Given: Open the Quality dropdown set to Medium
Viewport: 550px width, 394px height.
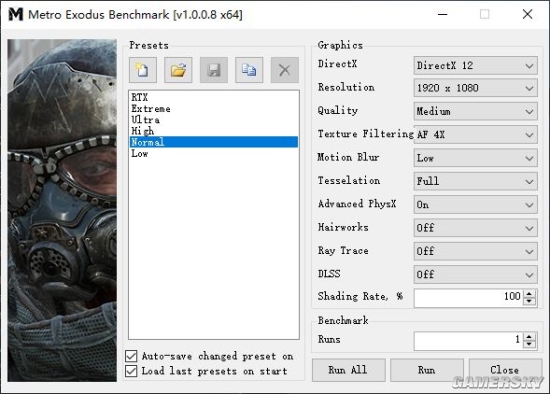Looking at the screenshot, I should (475, 111).
